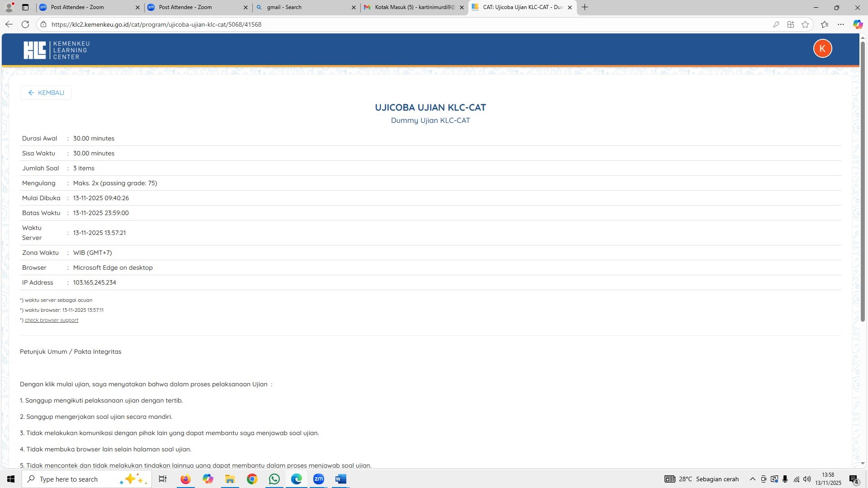
Task: Open WhatsApp from the taskbar
Action: coord(274,479)
